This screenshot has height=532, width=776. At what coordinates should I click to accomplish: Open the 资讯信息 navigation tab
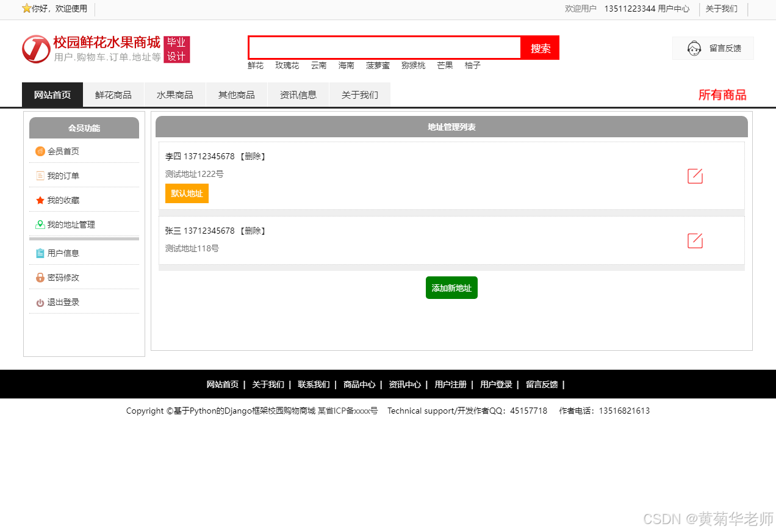[298, 95]
